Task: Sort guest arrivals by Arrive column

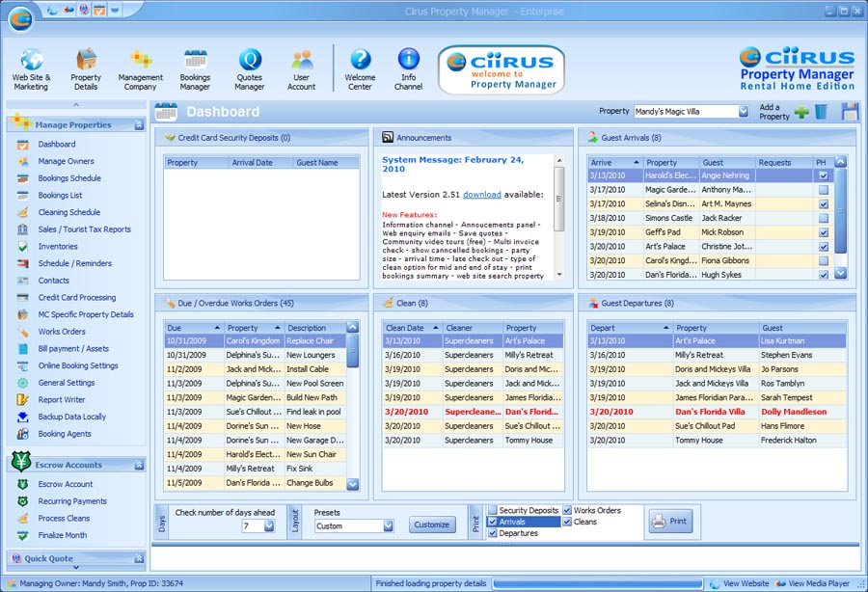Action: (614, 163)
